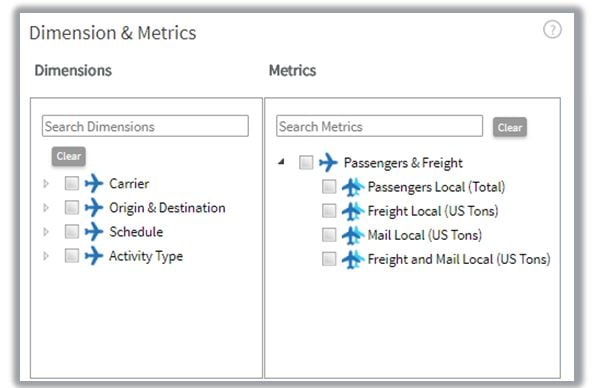The height and width of the screenshot is (388, 594).
Task: Click the Schedule airplane icon
Action: click(94, 232)
